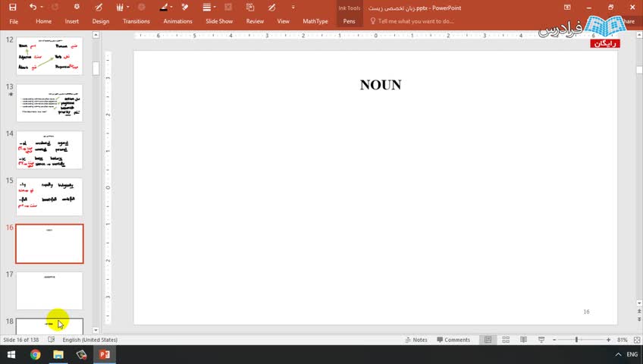Open the MathType tab
Screen dimensions: 643x364
[315, 21]
